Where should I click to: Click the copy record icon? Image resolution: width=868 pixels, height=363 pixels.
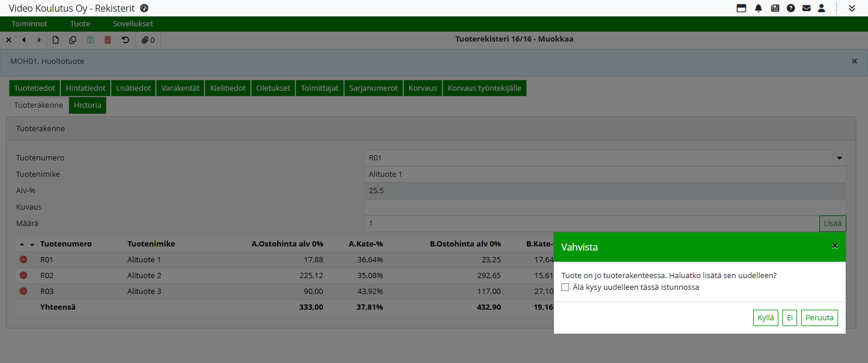point(73,40)
